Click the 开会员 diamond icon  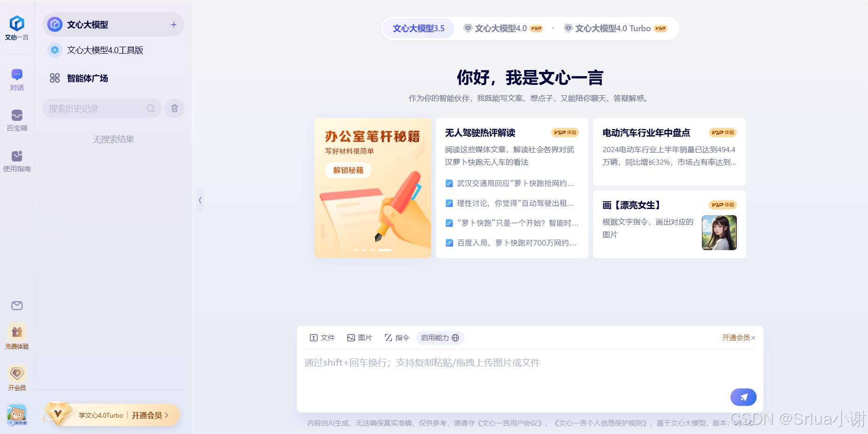17,373
